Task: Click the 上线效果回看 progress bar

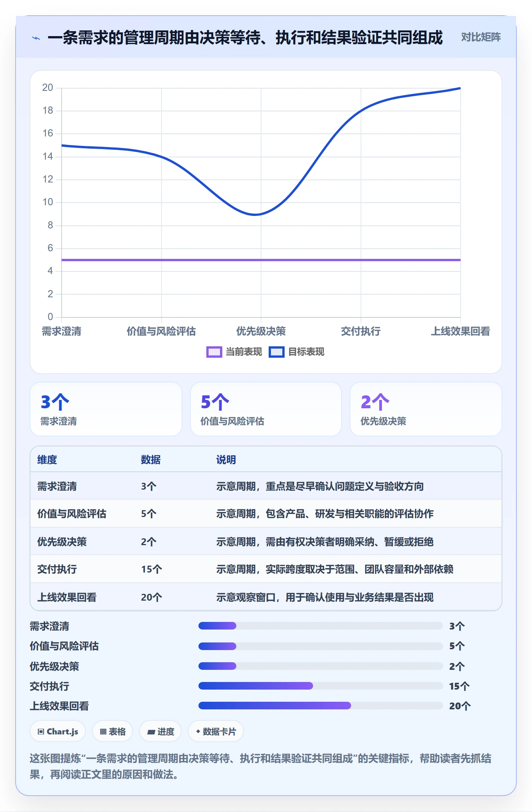Action: click(320, 706)
